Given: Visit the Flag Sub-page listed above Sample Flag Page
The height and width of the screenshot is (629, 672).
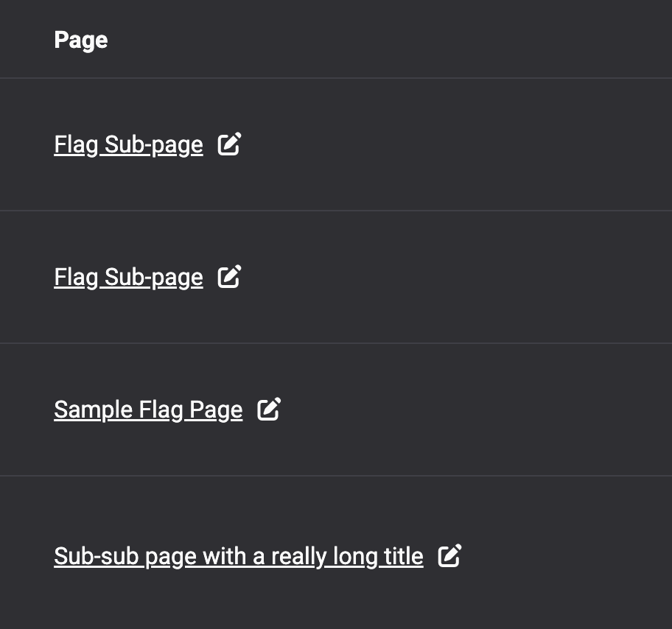Looking at the screenshot, I should pos(128,278).
